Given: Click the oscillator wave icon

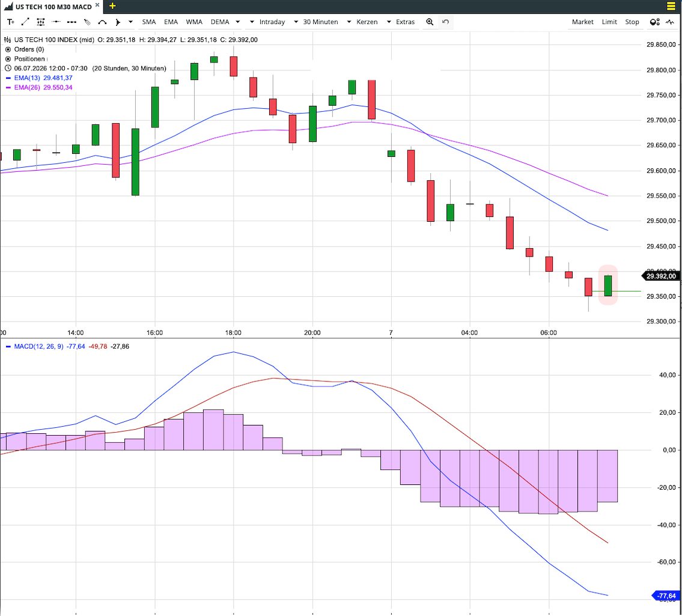Looking at the screenshot, I should (670, 22).
